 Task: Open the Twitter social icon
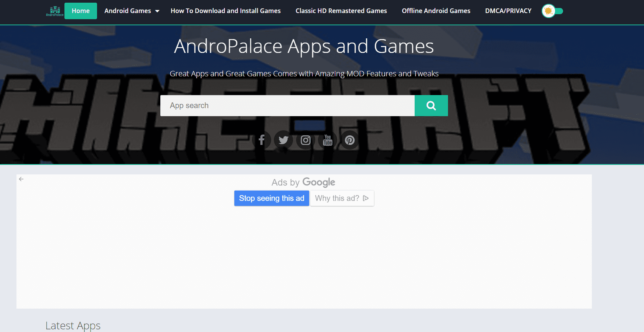tap(283, 140)
